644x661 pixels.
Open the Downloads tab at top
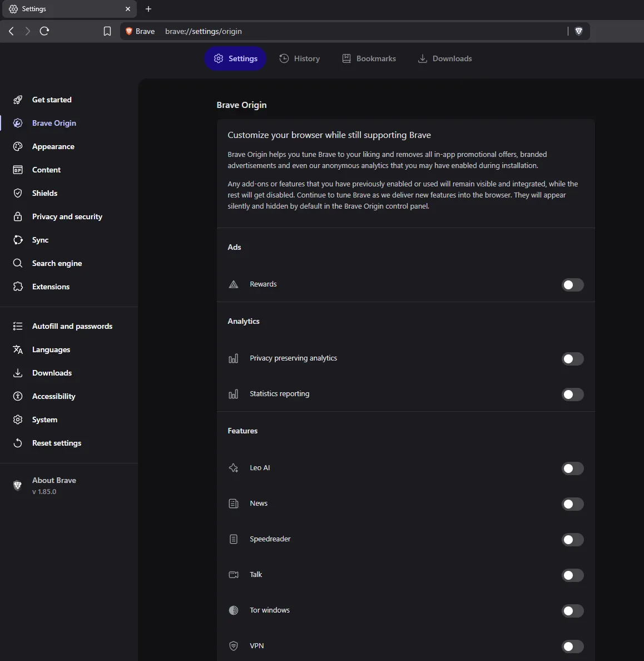(x=445, y=58)
